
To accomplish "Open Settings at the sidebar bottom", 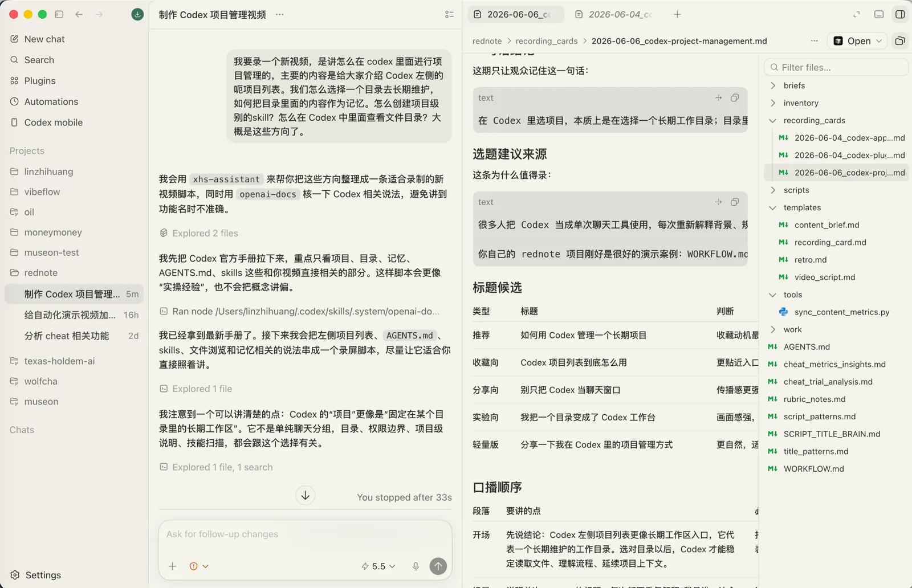I will point(35,575).
